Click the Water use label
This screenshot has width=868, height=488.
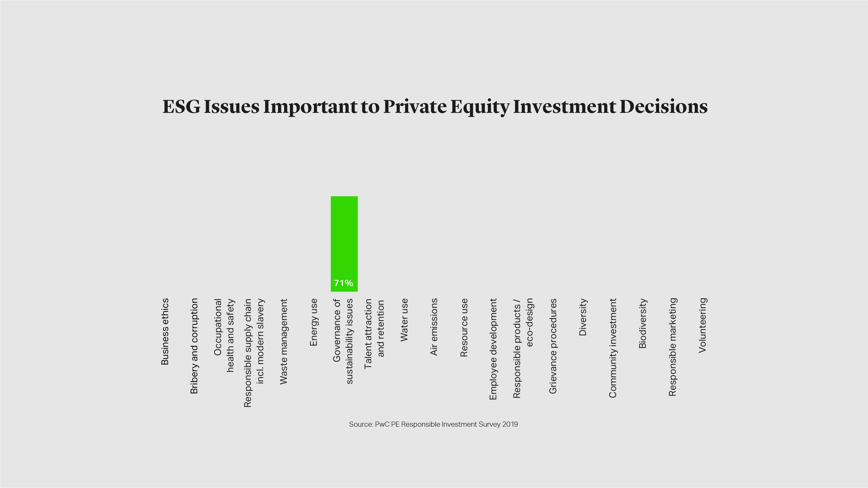(x=404, y=320)
